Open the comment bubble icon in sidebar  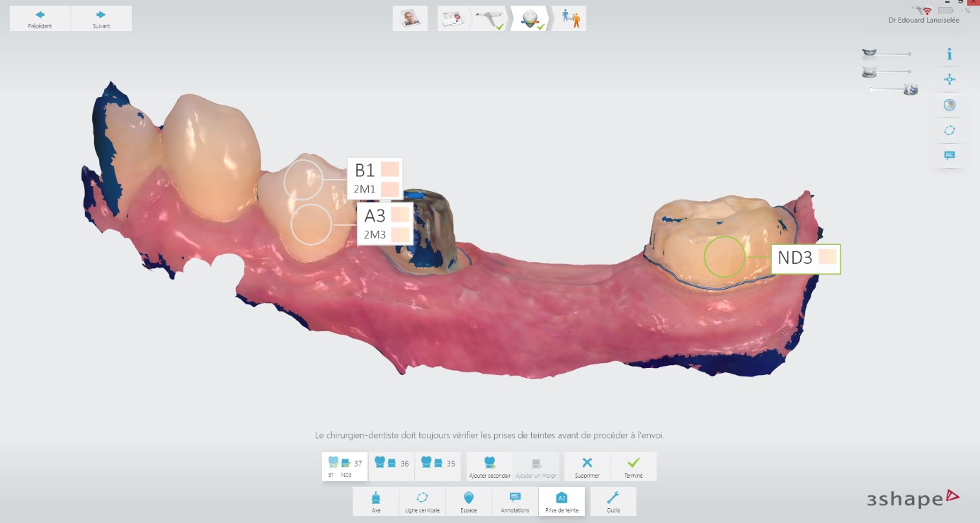pos(950,156)
